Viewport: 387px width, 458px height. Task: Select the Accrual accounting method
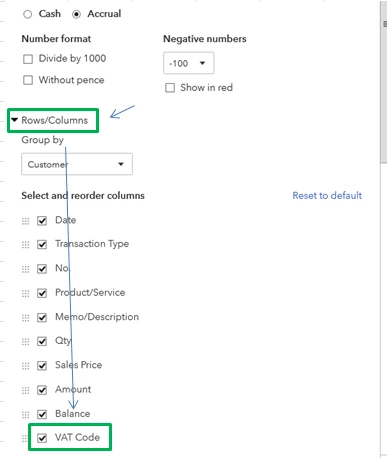coord(76,14)
